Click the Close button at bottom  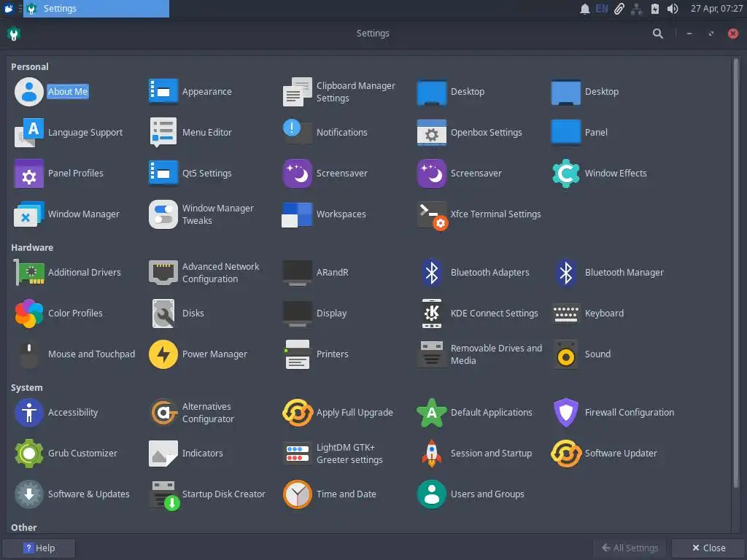click(708, 548)
